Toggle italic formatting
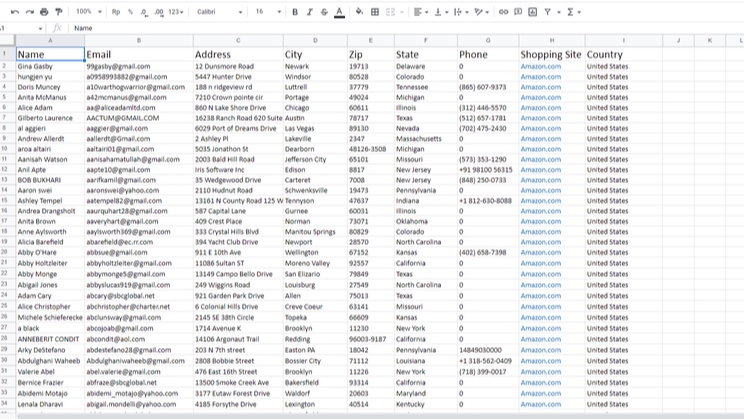This screenshot has height=419, width=744. pos(310,12)
